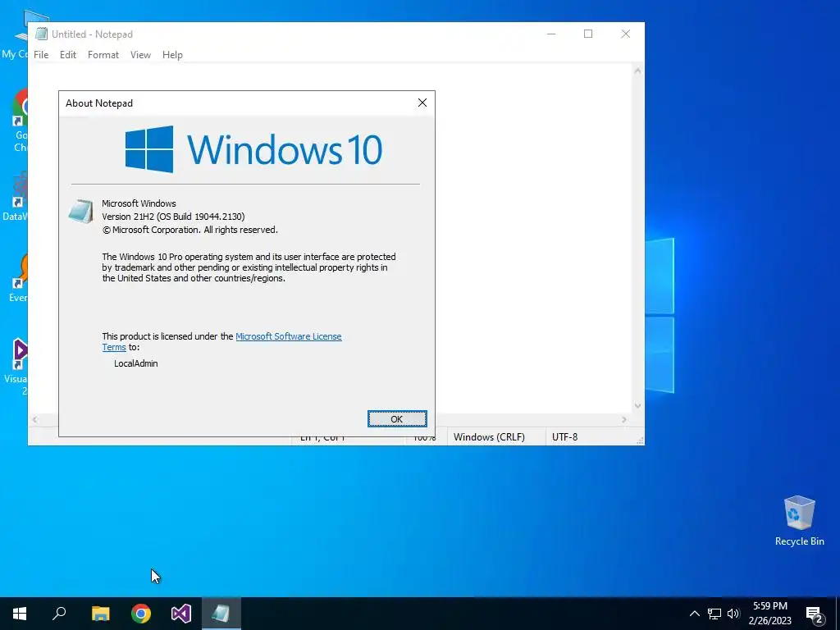Click the Notepad icon in About dialog

[81, 211]
